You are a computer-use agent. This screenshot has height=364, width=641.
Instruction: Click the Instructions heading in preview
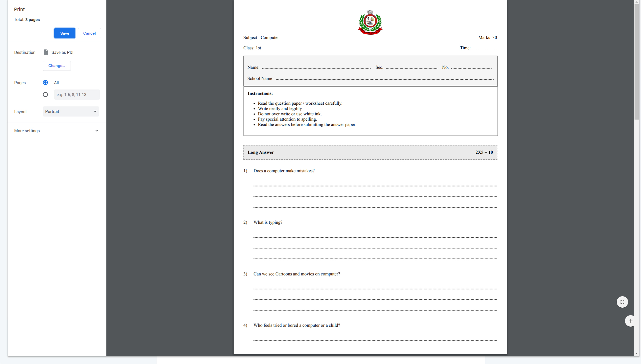click(260, 93)
